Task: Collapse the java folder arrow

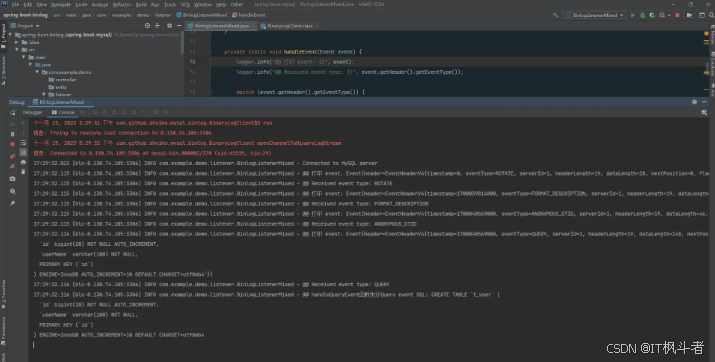Action: [31, 65]
